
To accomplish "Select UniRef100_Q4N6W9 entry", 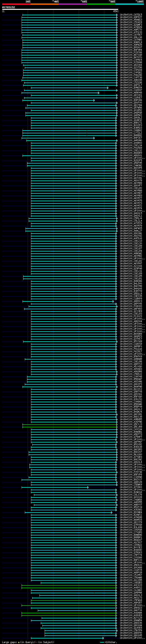I will tap(131, 359).
